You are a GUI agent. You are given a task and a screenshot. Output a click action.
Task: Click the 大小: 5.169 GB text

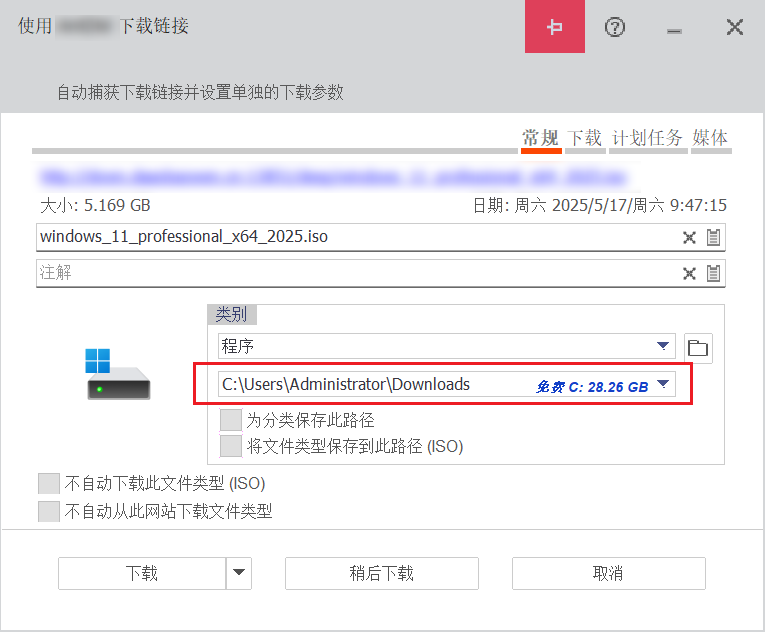coord(95,205)
